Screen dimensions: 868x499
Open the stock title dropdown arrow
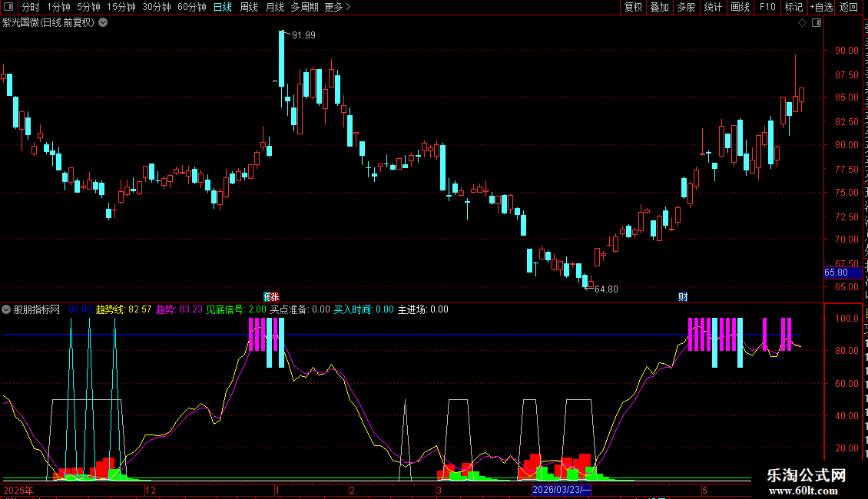coord(103,23)
